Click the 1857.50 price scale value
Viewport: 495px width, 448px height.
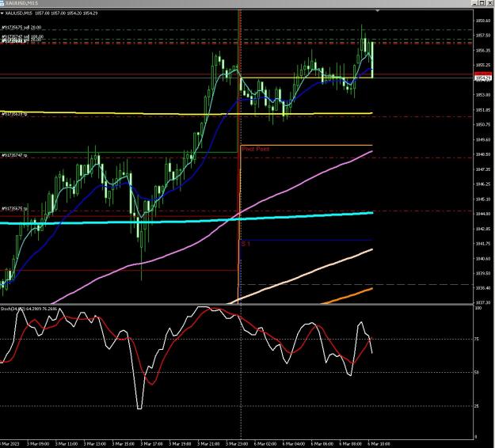(483, 36)
